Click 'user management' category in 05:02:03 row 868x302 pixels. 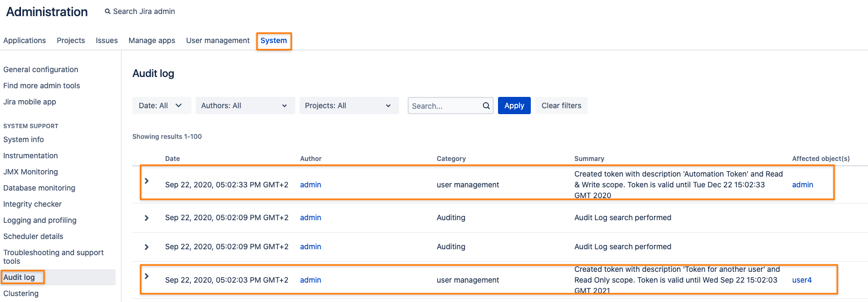pyautogui.click(x=468, y=280)
